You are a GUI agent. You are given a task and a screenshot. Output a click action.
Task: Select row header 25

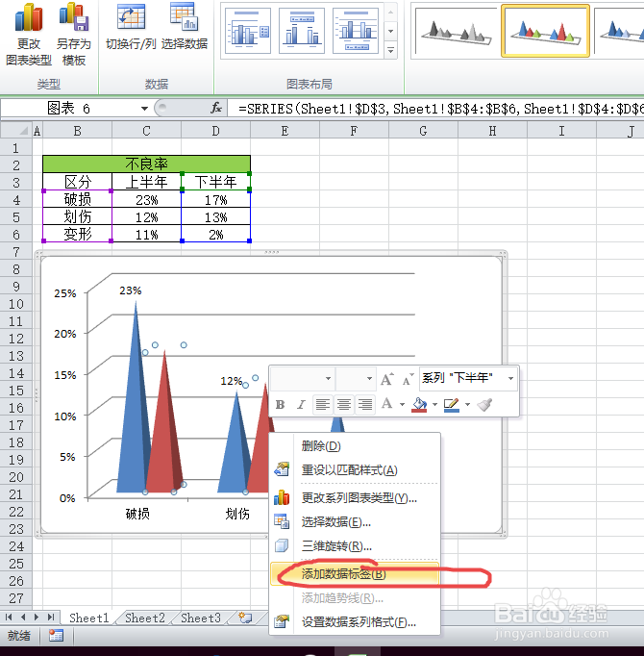pos(16,564)
